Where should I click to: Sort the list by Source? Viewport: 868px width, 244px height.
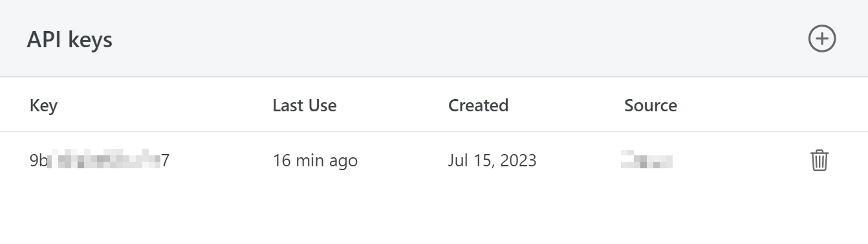[651, 105]
